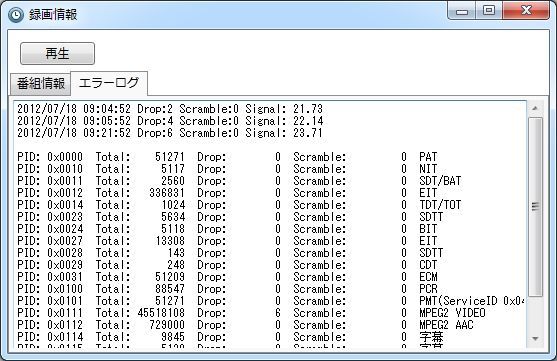
Task: Click PID 0x0024 BIT row
Action: tap(227, 229)
